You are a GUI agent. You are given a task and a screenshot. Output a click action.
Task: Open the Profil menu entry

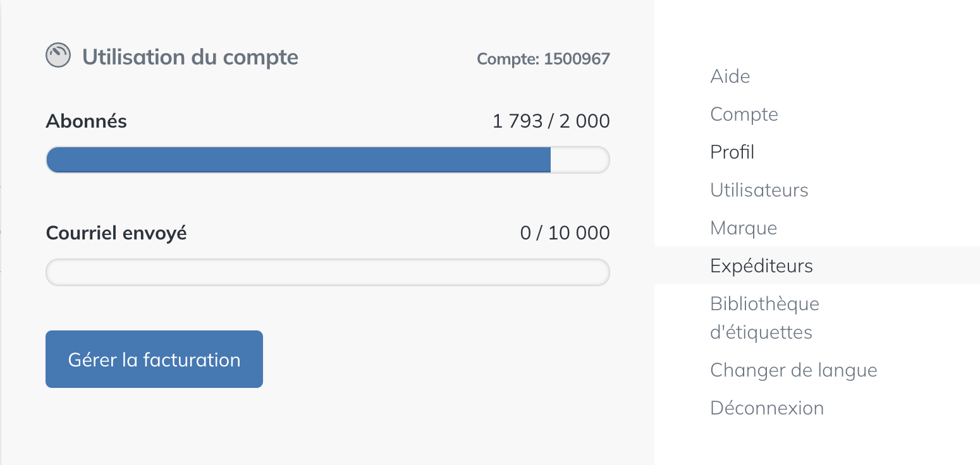732,152
